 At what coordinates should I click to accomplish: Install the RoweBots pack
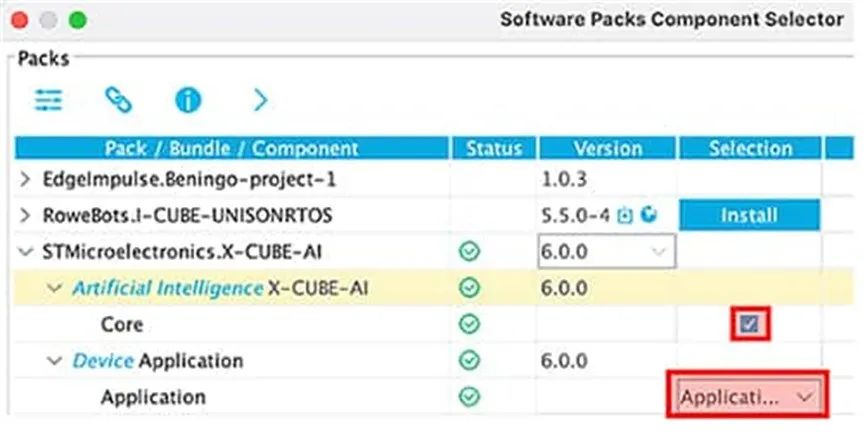click(750, 215)
